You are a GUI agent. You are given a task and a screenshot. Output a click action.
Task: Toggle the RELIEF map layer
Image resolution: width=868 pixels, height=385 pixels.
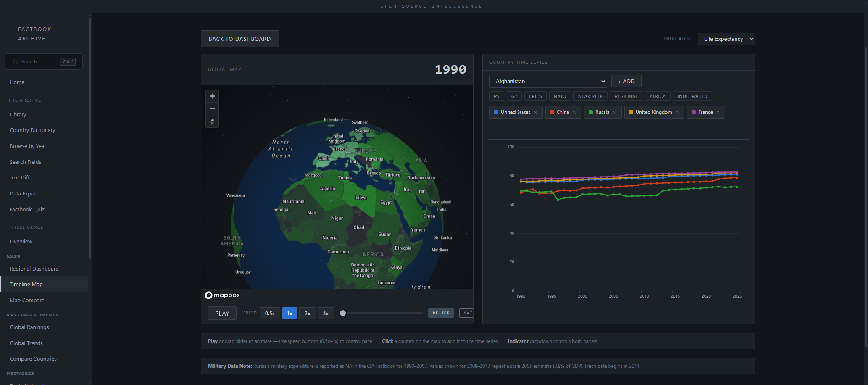tap(441, 313)
